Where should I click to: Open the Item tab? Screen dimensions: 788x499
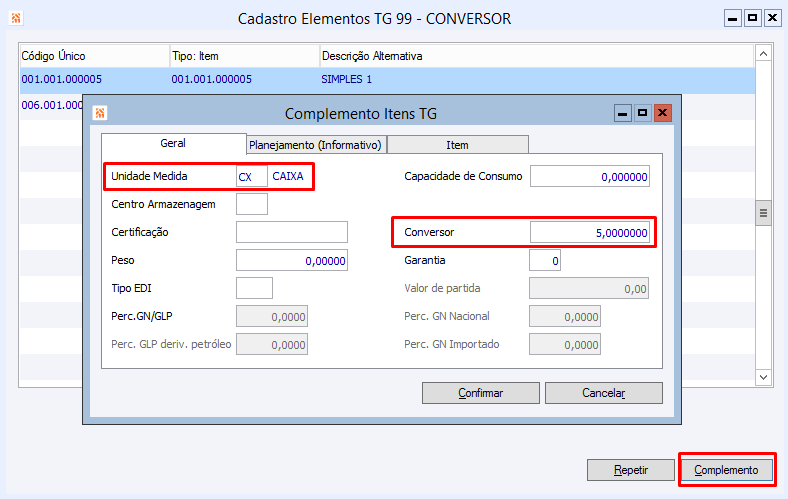click(x=457, y=145)
